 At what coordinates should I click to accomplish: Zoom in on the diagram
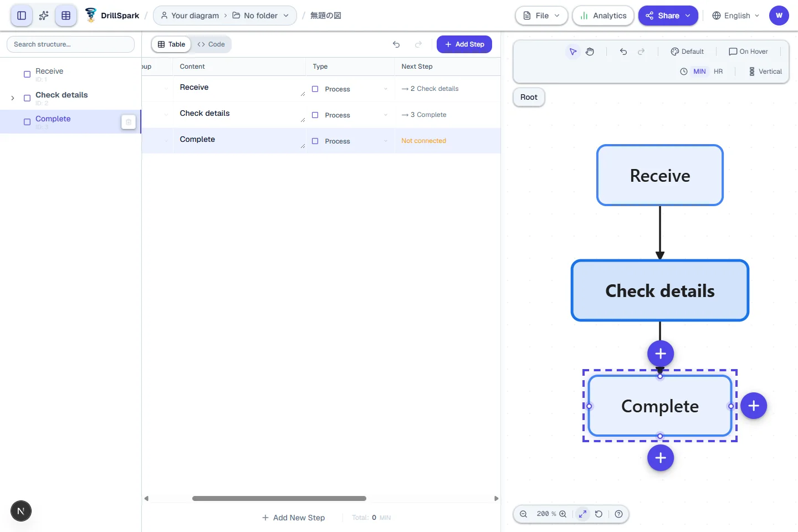point(563,514)
